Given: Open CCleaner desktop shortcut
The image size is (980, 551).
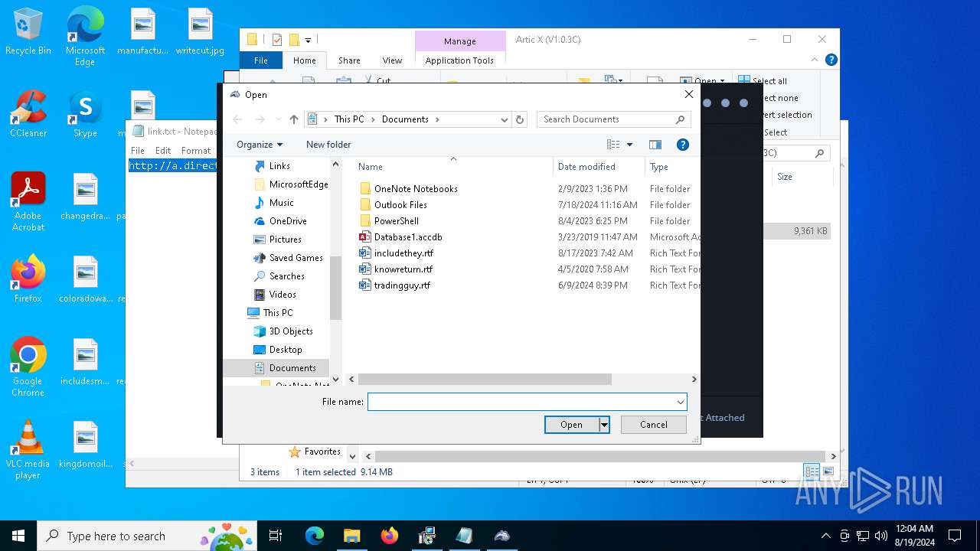Looking at the screenshot, I should [x=28, y=114].
